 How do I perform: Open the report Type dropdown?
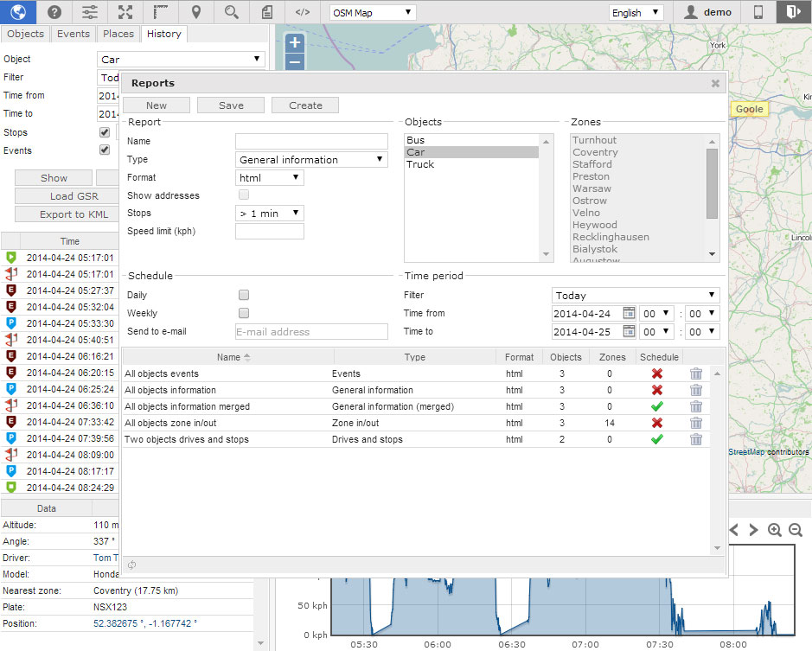click(x=311, y=160)
